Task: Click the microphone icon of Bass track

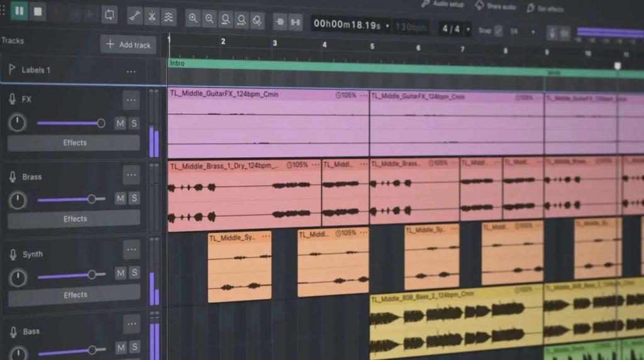Action: 14,332
